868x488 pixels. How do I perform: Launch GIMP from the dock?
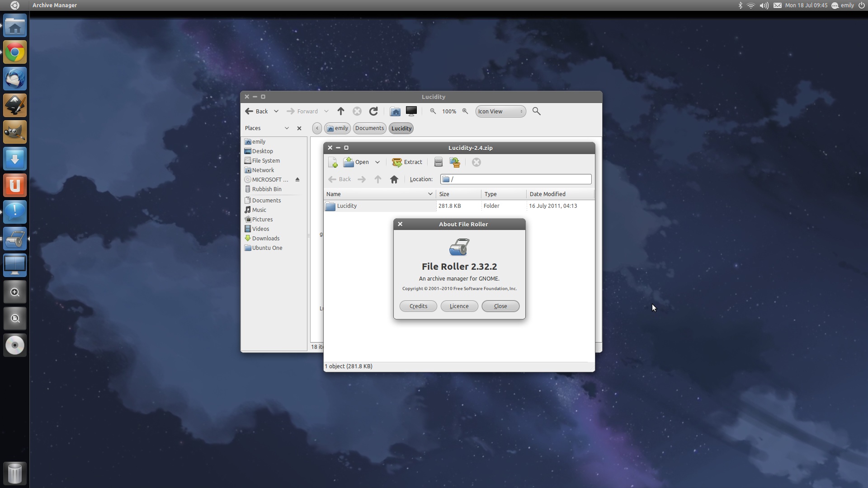pyautogui.click(x=15, y=132)
